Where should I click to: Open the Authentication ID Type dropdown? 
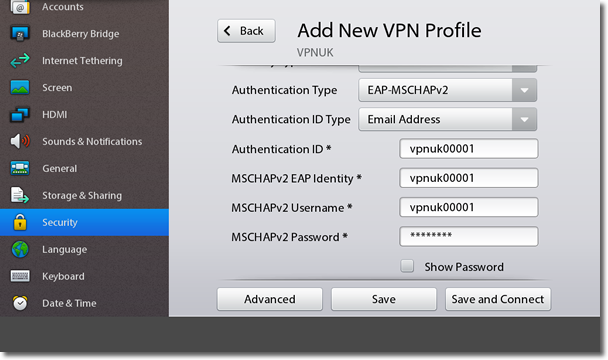pos(447,119)
